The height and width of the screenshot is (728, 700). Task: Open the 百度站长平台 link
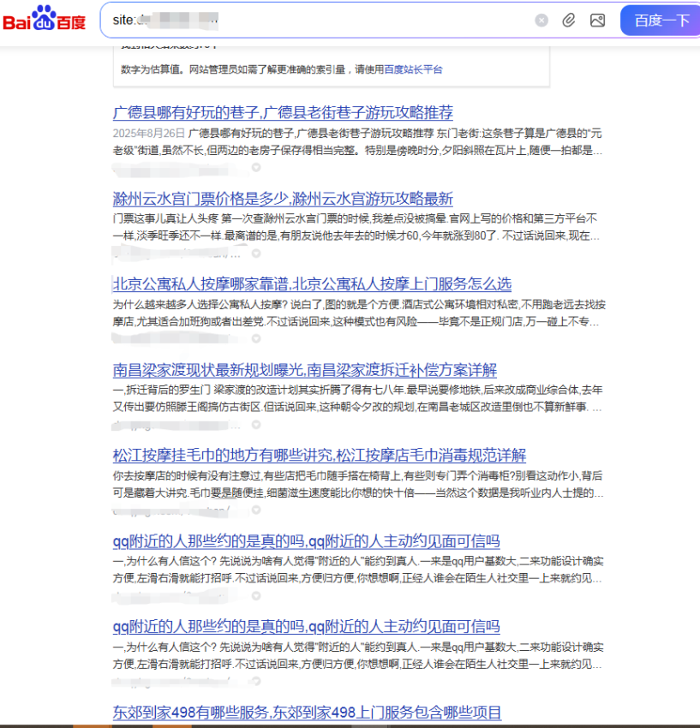tap(413, 69)
